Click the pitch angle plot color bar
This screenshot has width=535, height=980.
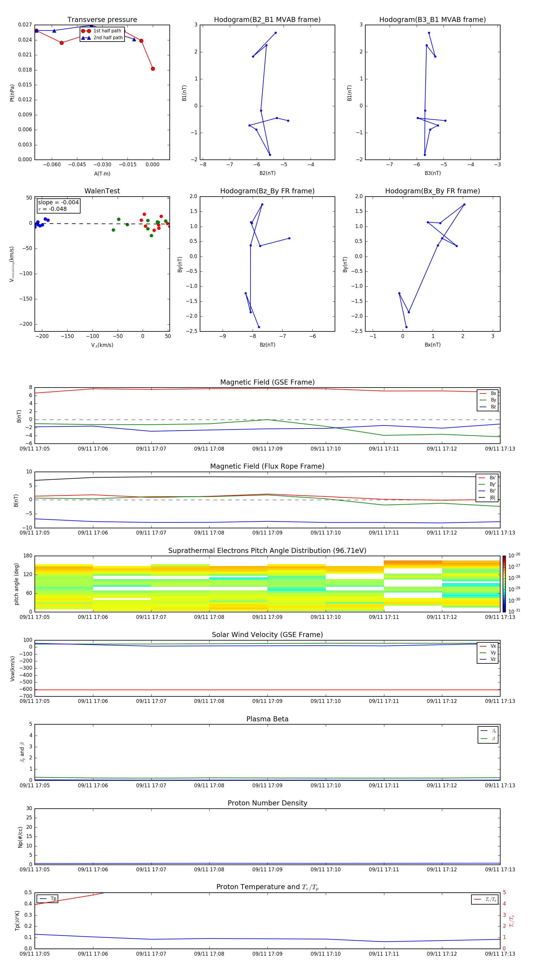pos(504,584)
